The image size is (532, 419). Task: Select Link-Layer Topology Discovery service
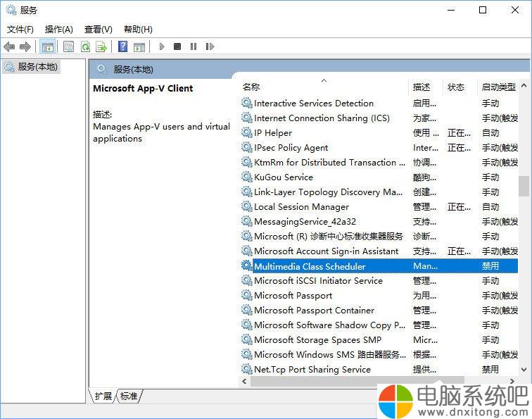point(379,192)
